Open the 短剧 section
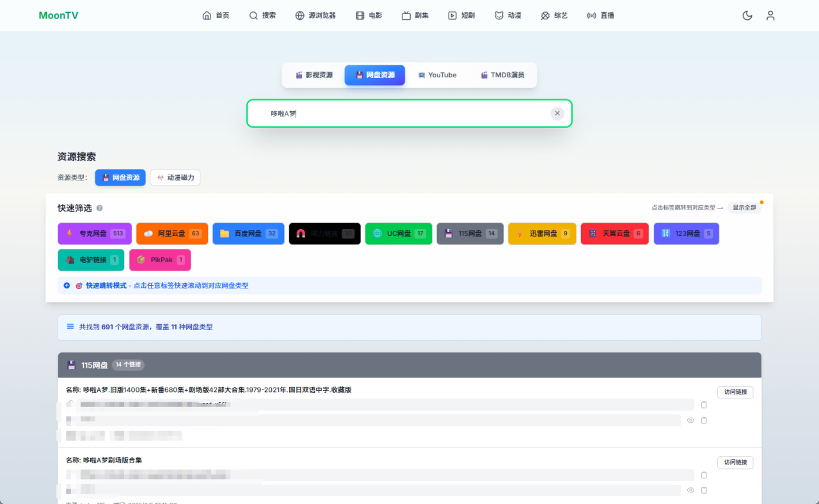The image size is (819, 504). coord(461,15)
